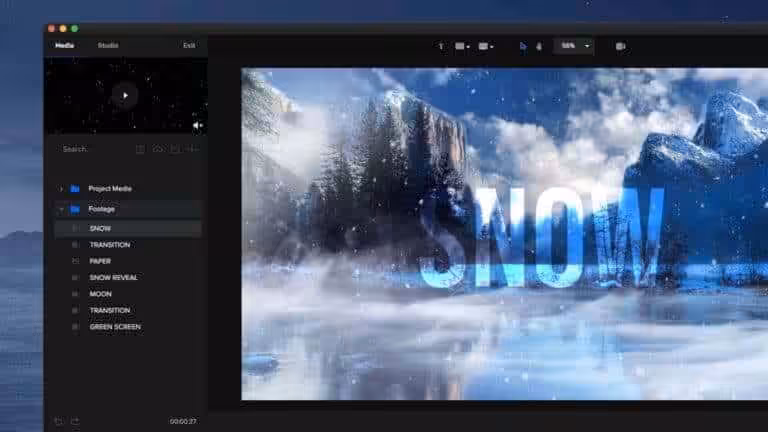
Task: Click the first icon right of Search
Action: 140,149
